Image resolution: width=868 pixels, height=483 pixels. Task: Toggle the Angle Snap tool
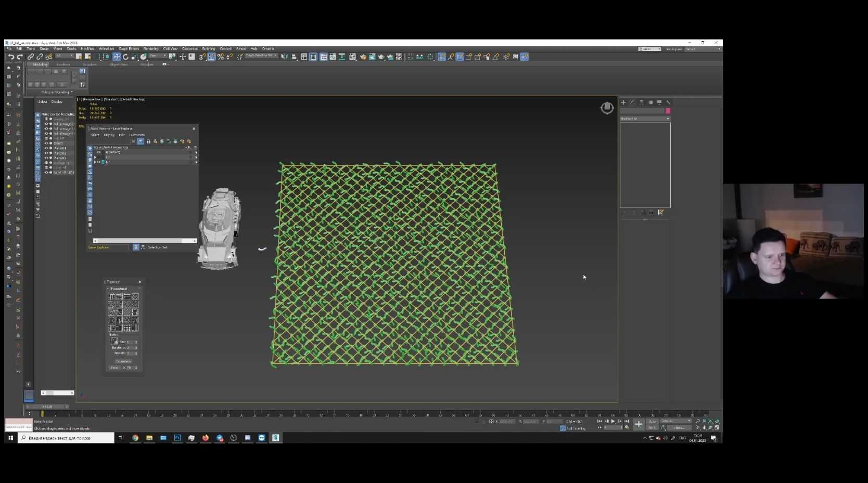click(x=211, y=57)
